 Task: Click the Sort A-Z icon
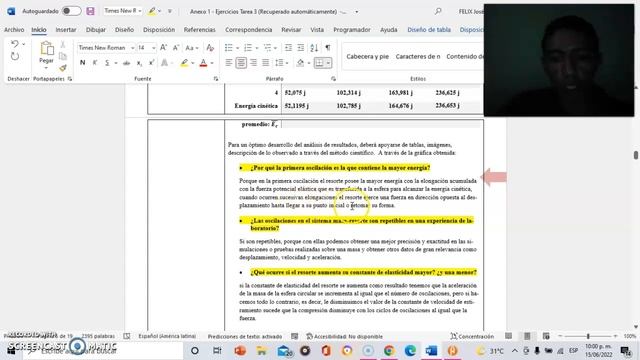(x=314, y=48)
